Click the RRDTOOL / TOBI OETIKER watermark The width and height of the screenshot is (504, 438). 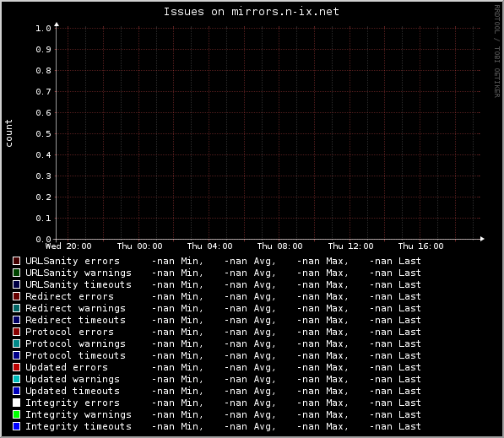click(497, 51)
